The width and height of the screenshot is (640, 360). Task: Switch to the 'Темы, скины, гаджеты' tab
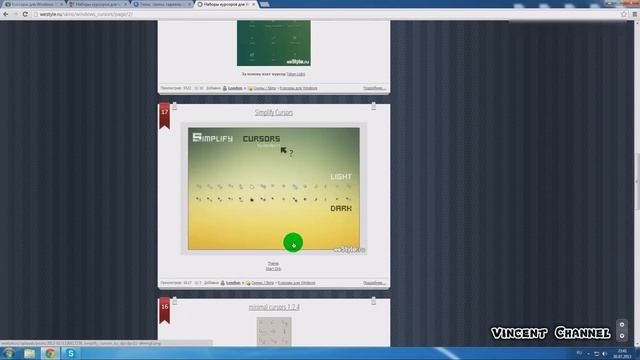(x=162, y=4)
